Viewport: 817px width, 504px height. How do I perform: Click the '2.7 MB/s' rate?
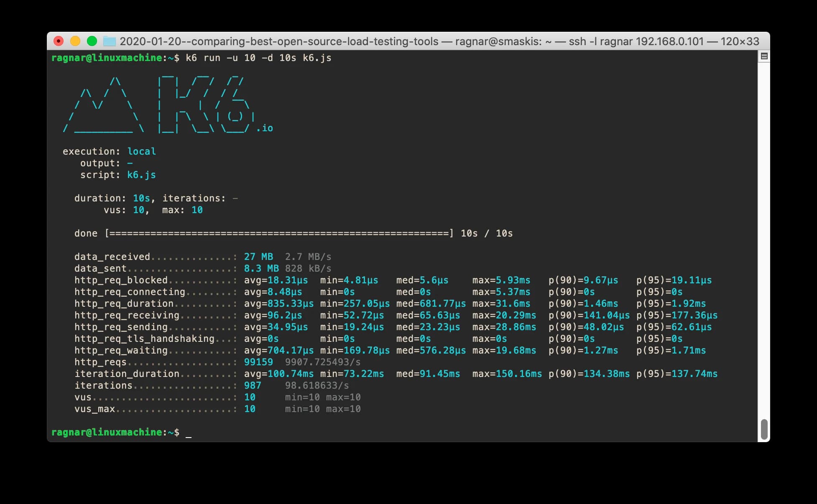pyautogui.click(x=308, y=257)
